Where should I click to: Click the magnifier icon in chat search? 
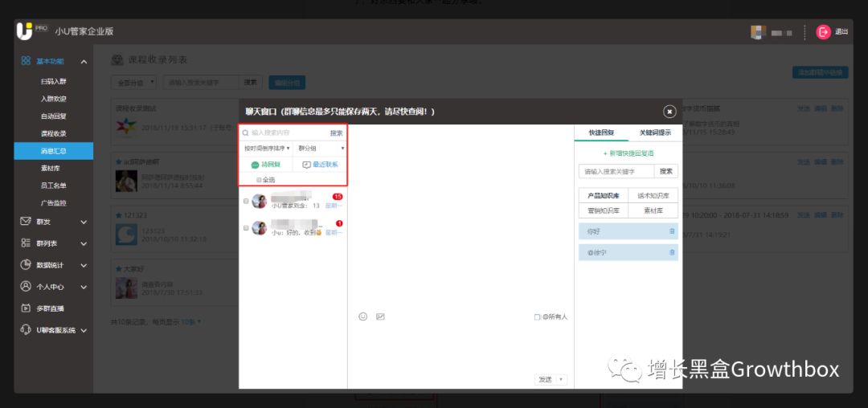246,133
